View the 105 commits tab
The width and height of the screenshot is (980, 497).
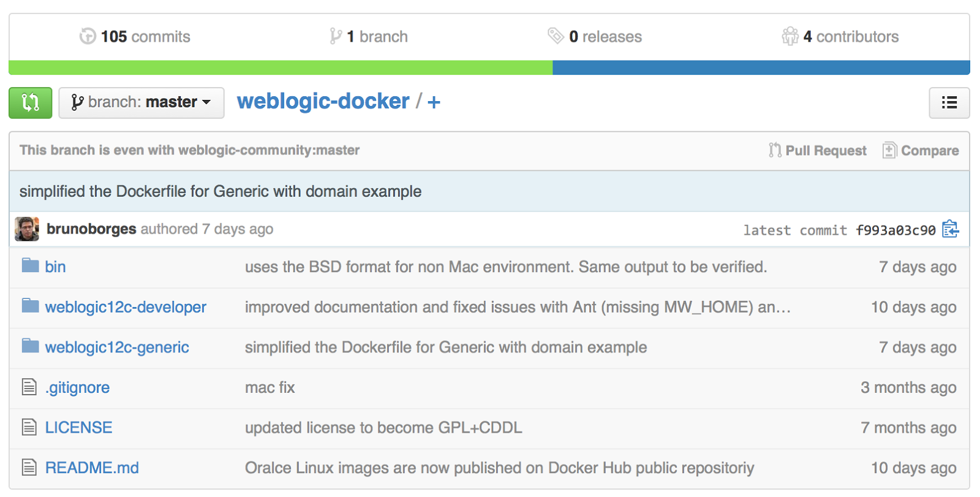tap(135, 37)
